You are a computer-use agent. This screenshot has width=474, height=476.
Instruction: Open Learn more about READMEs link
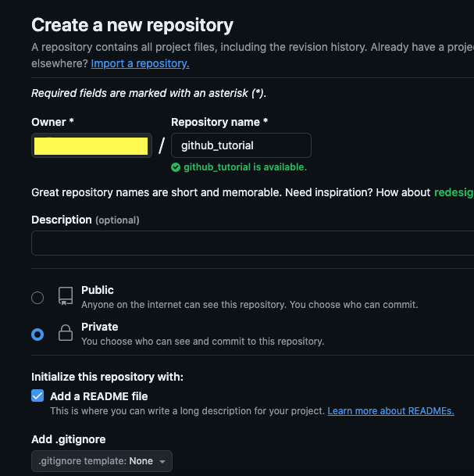(x=390, y=410)
